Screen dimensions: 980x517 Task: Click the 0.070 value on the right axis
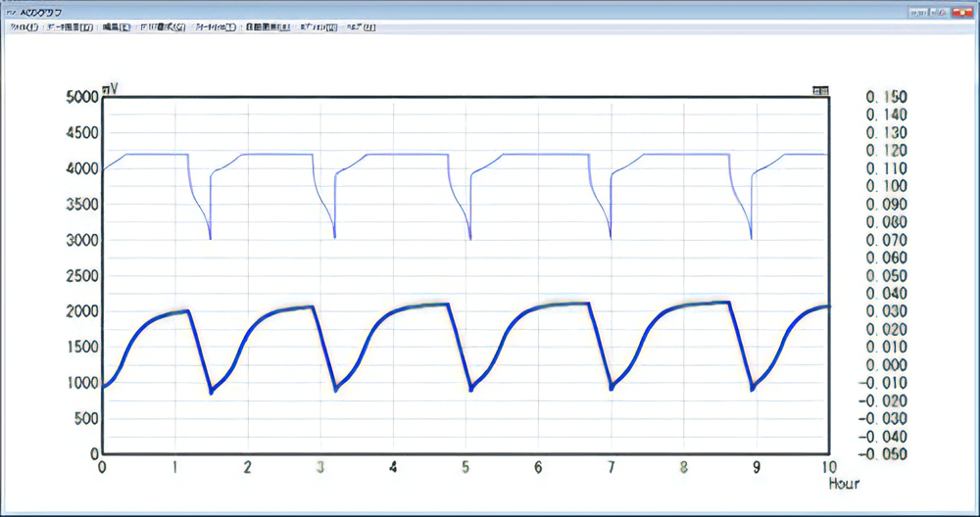[x=886, y=240]
